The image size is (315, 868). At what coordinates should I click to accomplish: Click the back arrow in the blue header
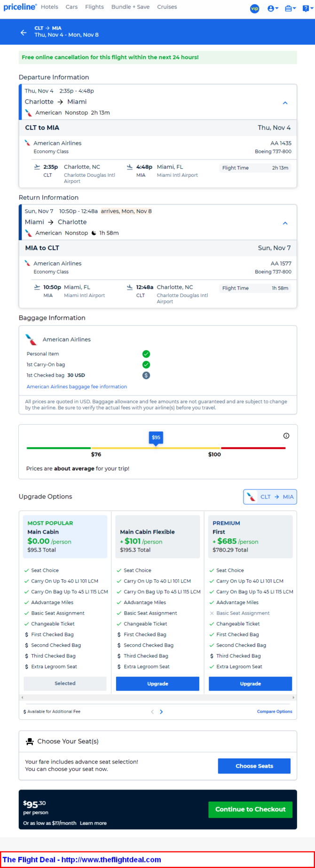click(24, 32)
